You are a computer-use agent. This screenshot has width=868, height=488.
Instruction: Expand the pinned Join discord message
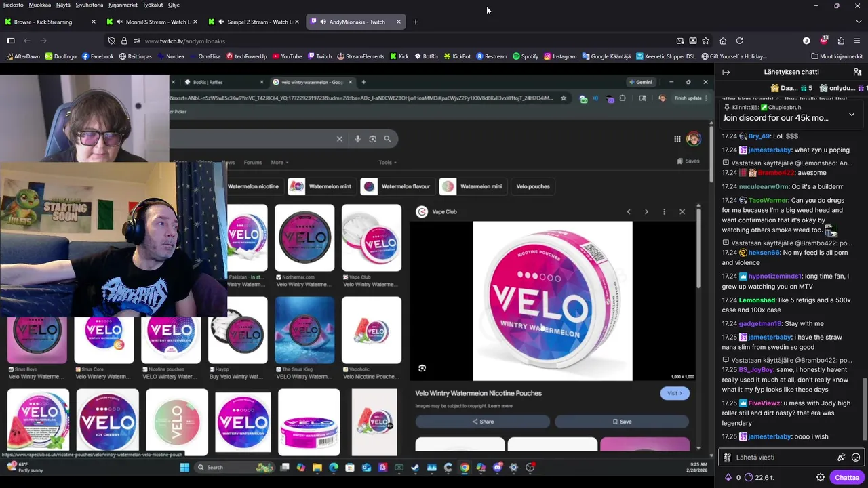click(x=851, y=114)
